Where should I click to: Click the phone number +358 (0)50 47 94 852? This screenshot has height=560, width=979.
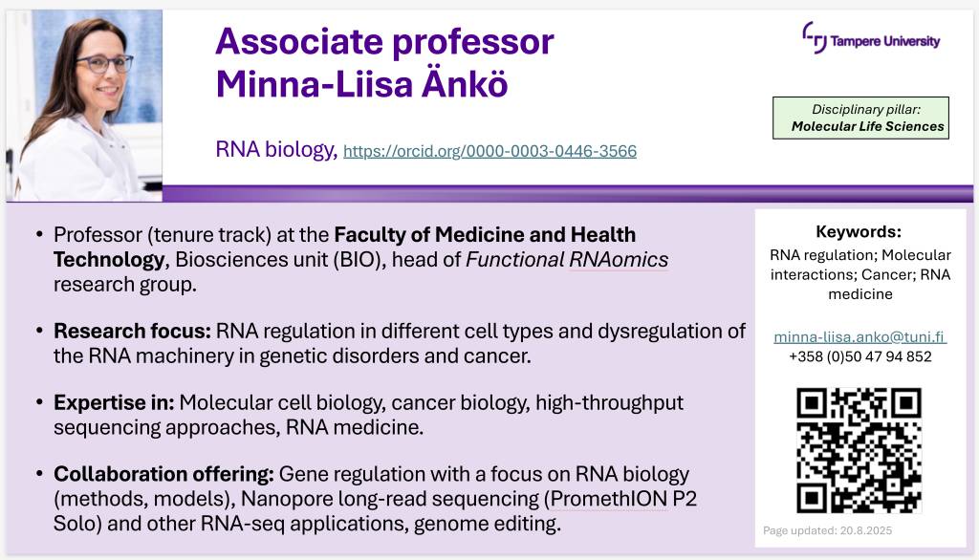coord(859,356)
